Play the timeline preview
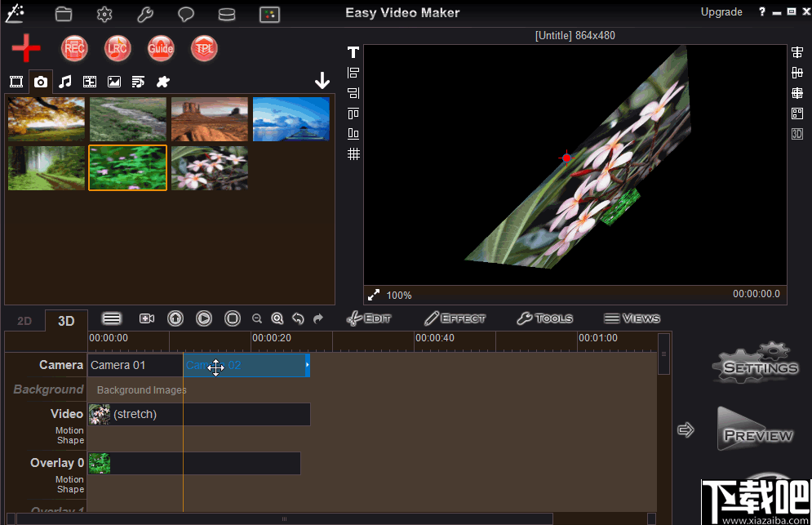The width and height of the screenshot is (812, 525). [x=203, y=318]
